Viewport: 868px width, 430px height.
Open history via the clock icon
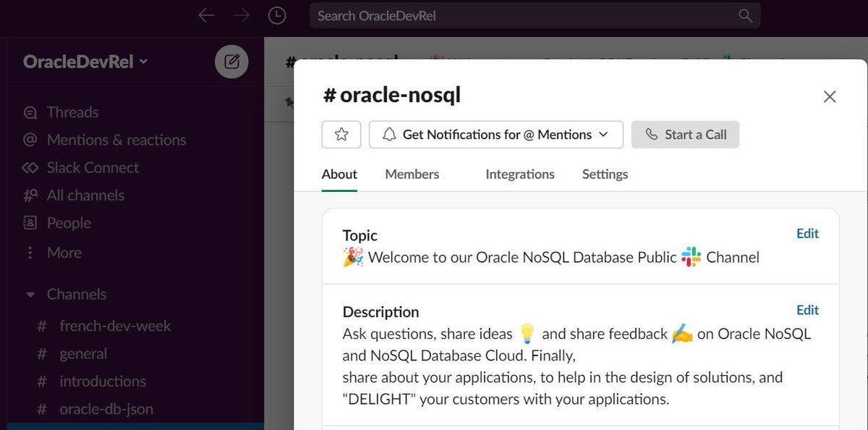point(276,16)
